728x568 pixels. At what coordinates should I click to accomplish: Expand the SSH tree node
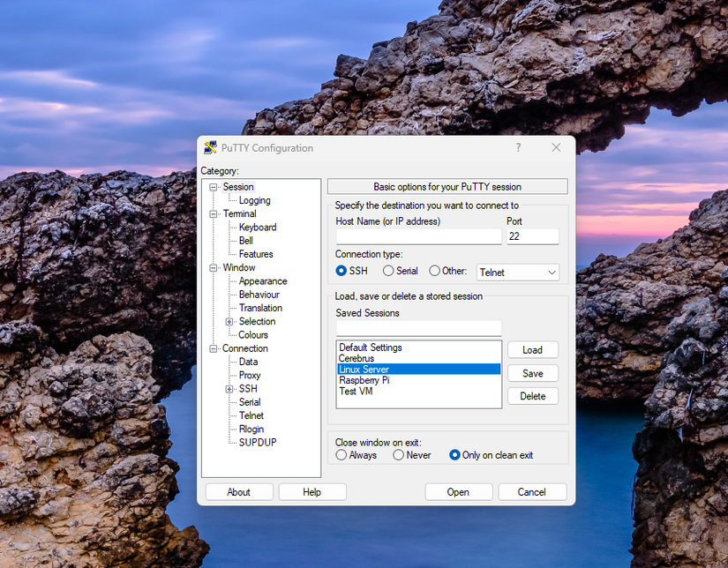point(229,389)
